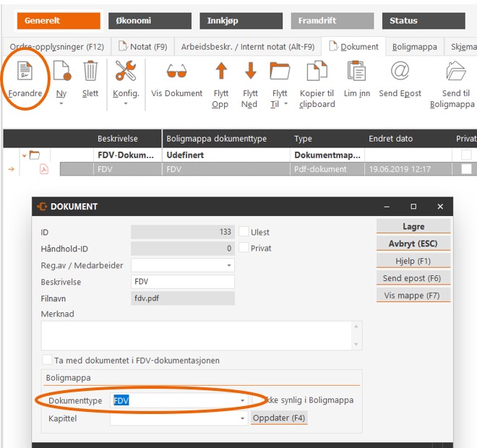Click the Beskrivelse text field

click(x=182, y=282)
